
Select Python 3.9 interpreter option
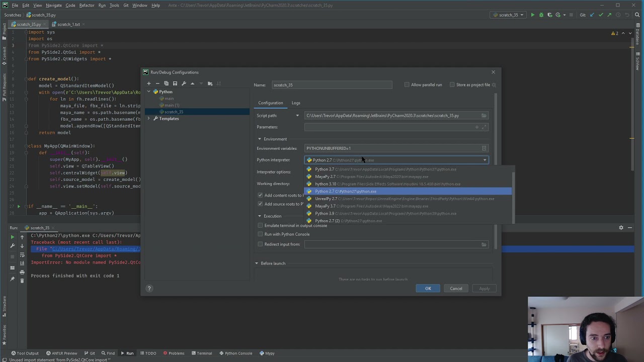click(x=408, y=213)
